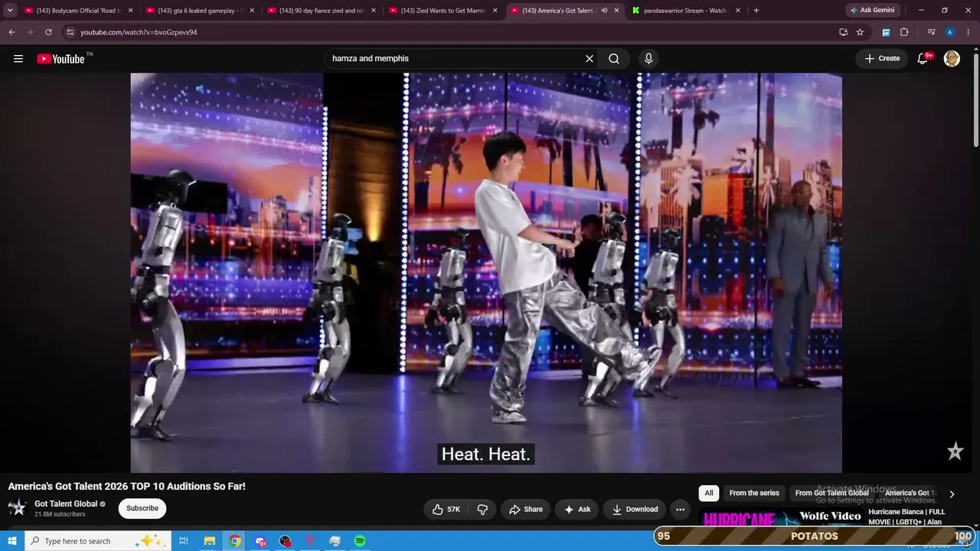The height and width of the screenshot is (551, 980).
Task: Open YouTube notifications bell
Action: pyautogui.click(x=923, y=59)
